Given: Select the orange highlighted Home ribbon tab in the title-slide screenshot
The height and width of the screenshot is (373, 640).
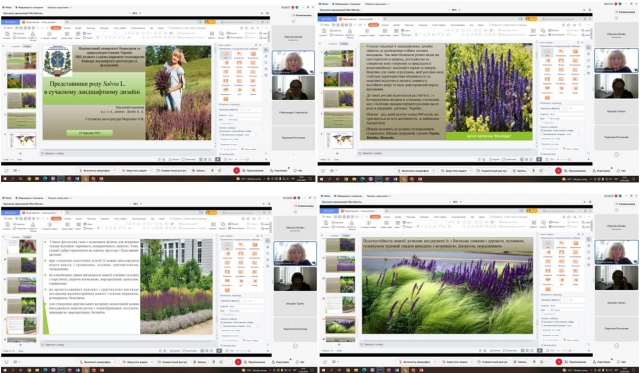Looking at the screenshot, I should click(56, 28).
